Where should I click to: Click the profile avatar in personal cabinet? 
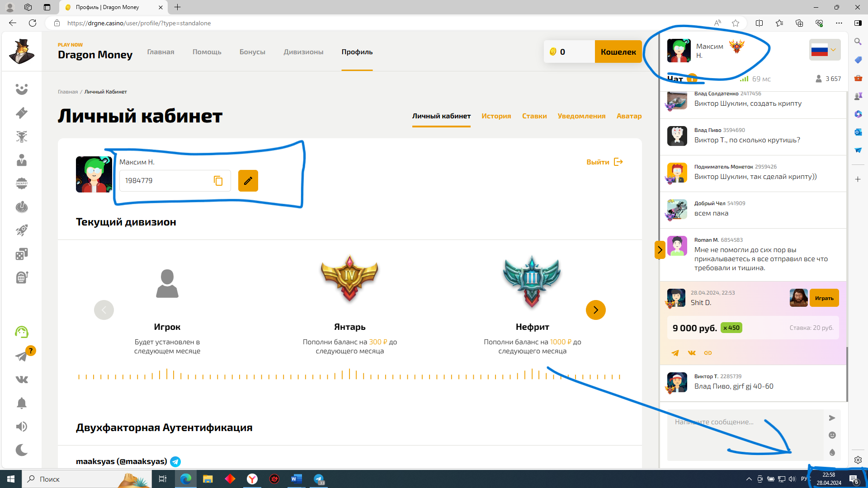click(x=94, y=174)
